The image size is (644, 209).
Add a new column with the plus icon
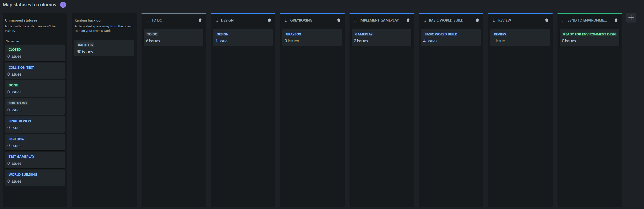click(631, 18)
